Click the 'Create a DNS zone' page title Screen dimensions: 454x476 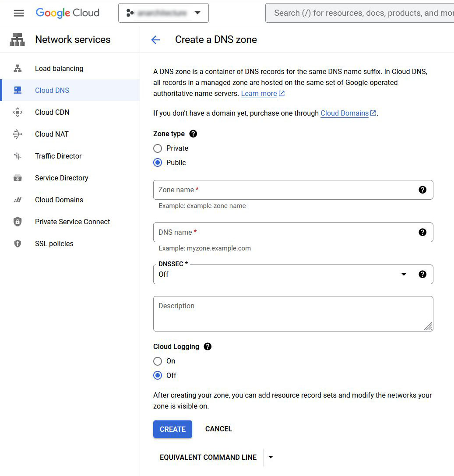tap(216, 39)
